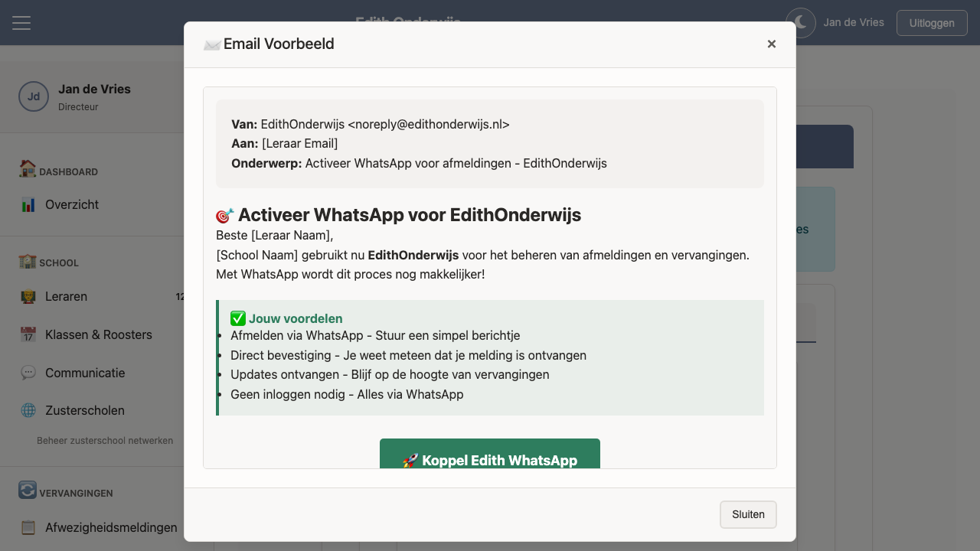
Task: Click the Sluiten button
Action: coord(748,514)
